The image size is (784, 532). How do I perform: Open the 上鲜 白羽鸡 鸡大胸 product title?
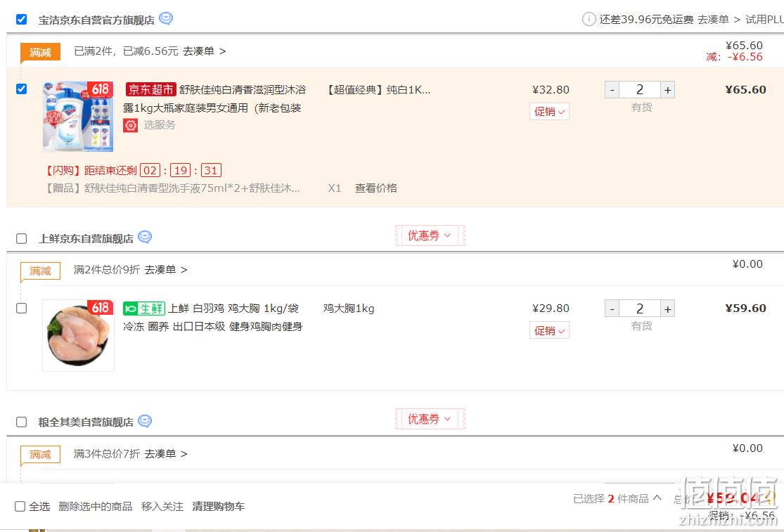[x=213, y=317]
